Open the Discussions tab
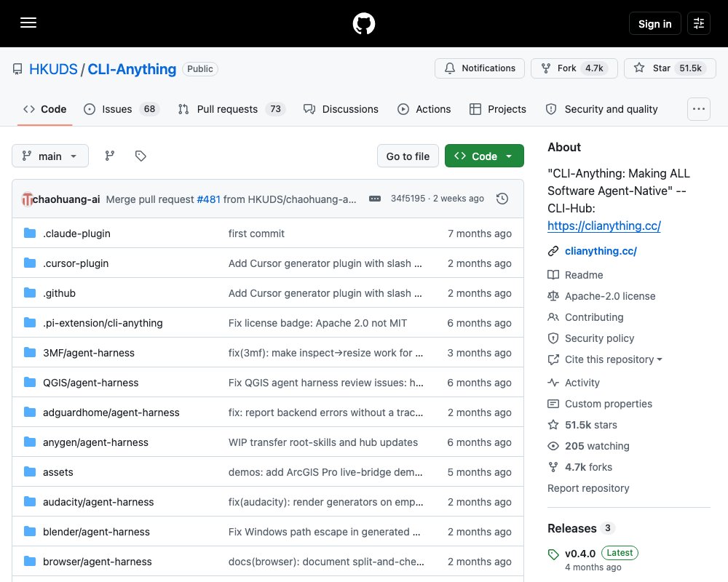 [341, 109]
